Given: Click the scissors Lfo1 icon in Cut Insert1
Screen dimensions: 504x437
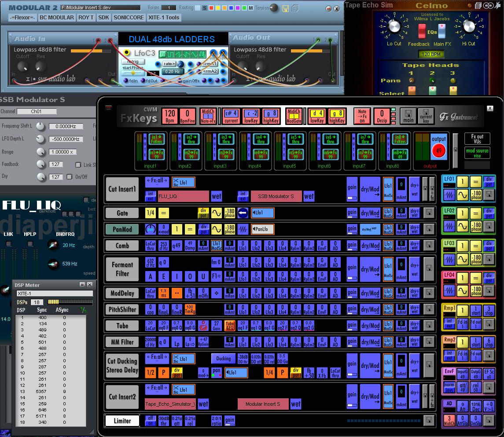Looking at the screenshot, I should pyautogui.click(x=183, y=182).
